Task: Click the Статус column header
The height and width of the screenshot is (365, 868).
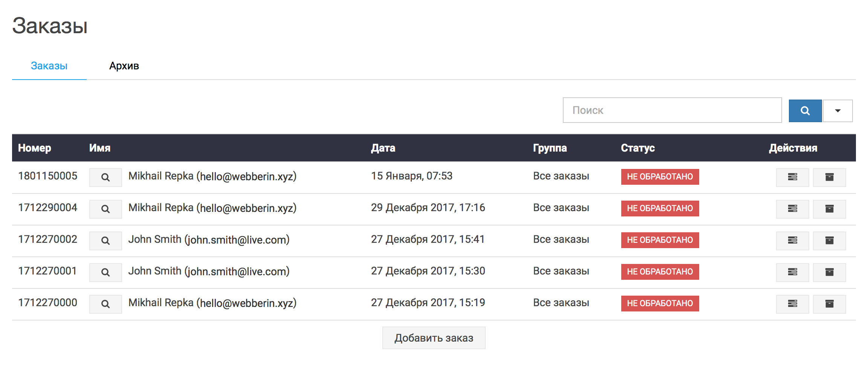Action: pyautogui.click(x=637, y=148)
